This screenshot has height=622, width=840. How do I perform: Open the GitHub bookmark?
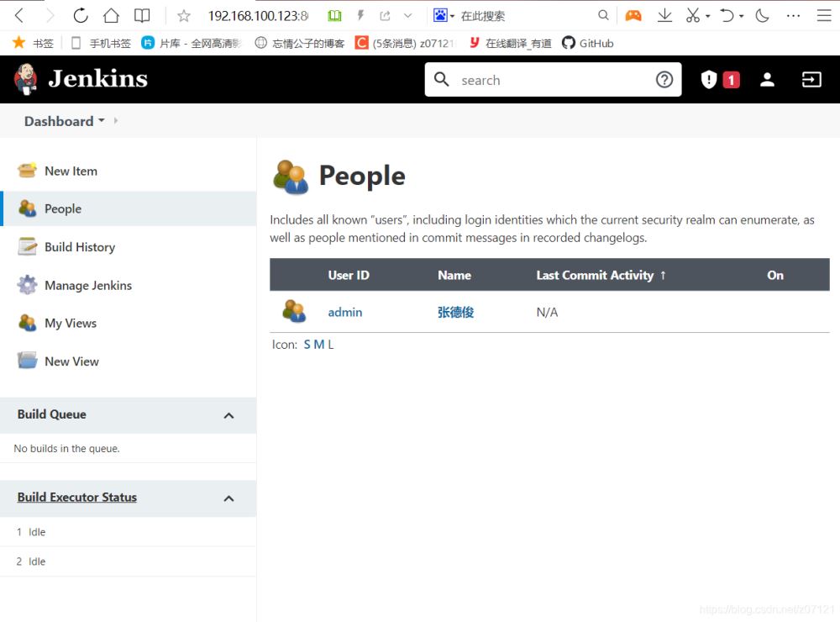click(x=588, y=43)
